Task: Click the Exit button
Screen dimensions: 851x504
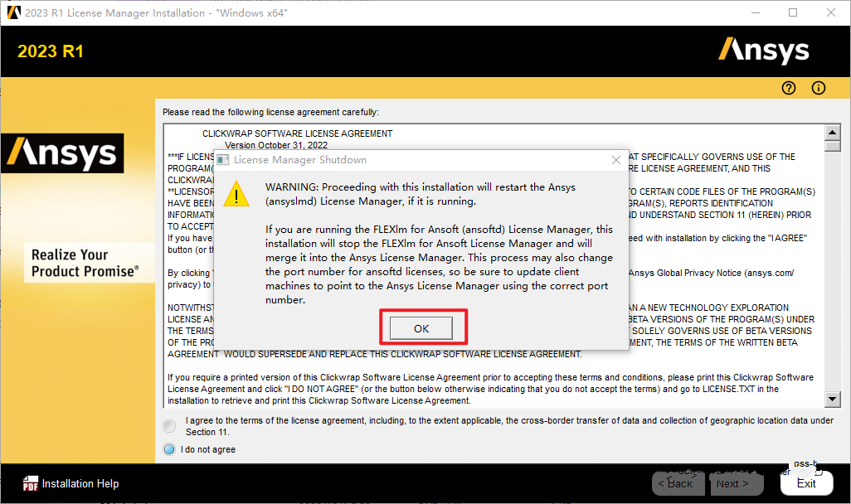Action: 806,483
